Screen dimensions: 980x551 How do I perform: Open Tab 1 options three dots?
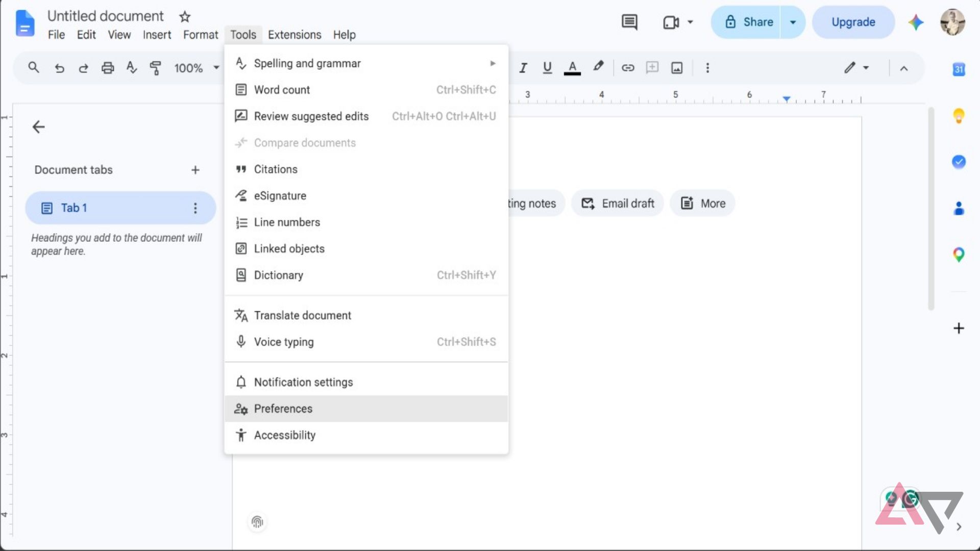click(195, 208)
